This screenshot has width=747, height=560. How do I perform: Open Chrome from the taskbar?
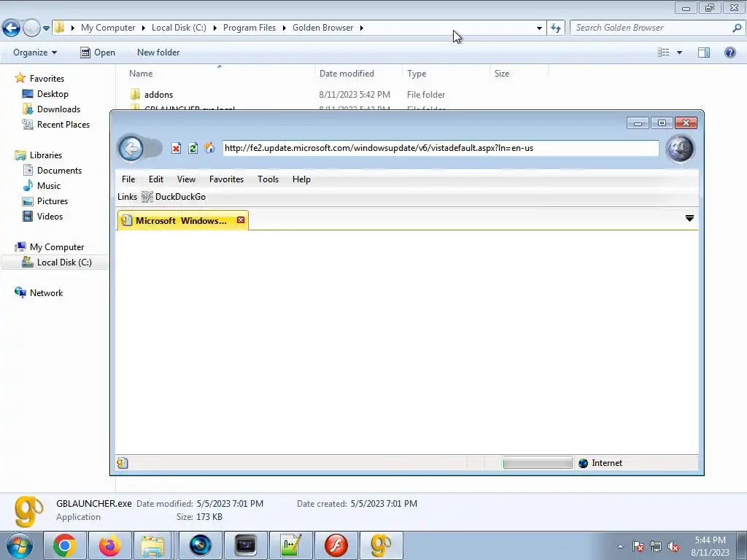point(65,545)
